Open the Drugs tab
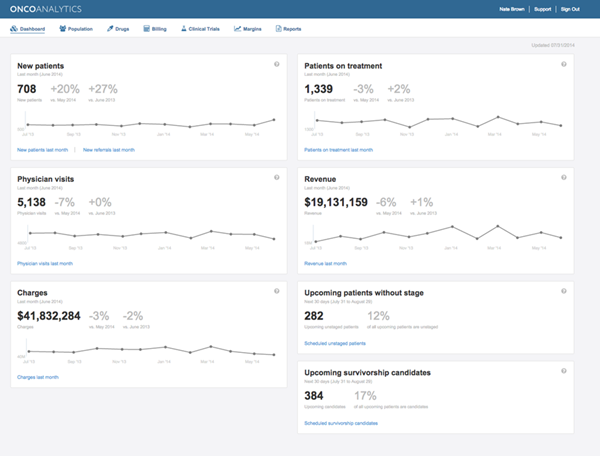 click(118, 29)
